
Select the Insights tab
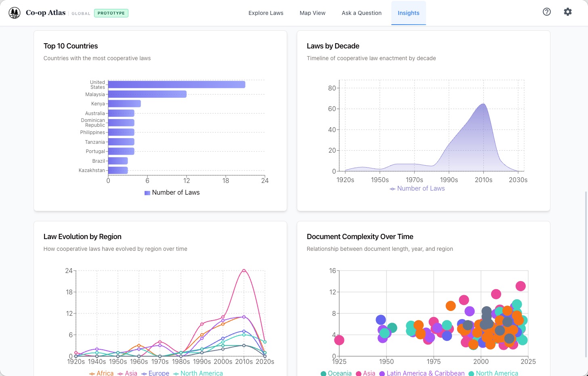(x=408, y=13)
